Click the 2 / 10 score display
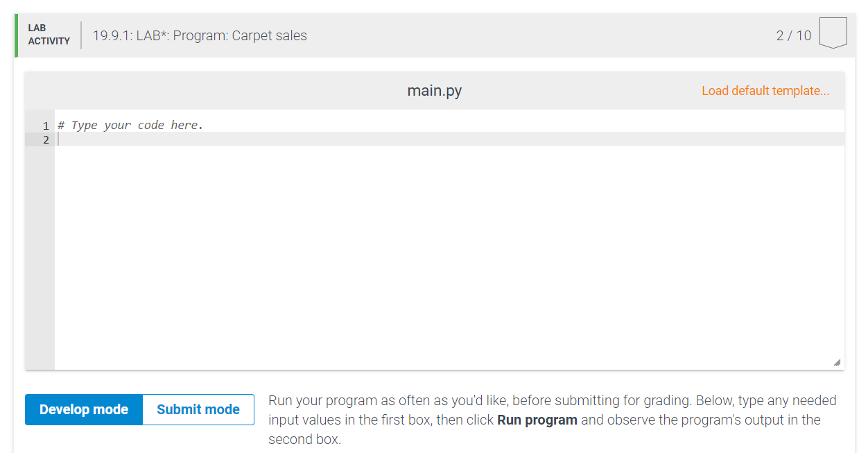The width and height of the screenshot is (868, 453). [x=792, y=35]
